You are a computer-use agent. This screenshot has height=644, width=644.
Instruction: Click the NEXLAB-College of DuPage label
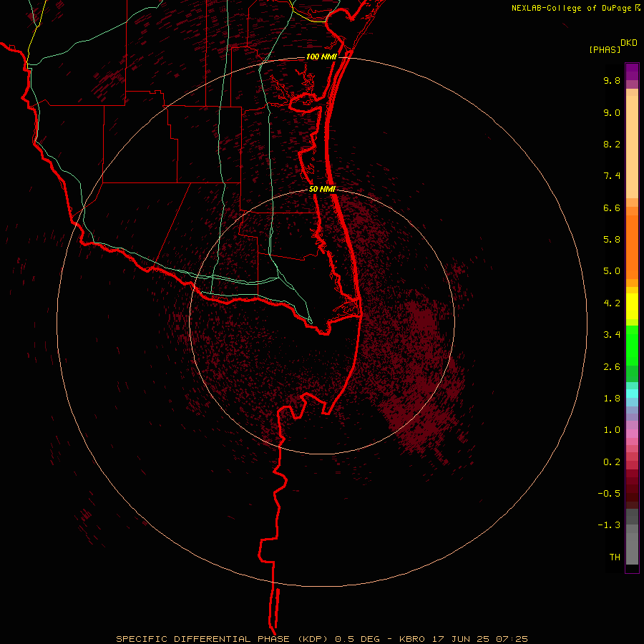click(x=571, y=8)
